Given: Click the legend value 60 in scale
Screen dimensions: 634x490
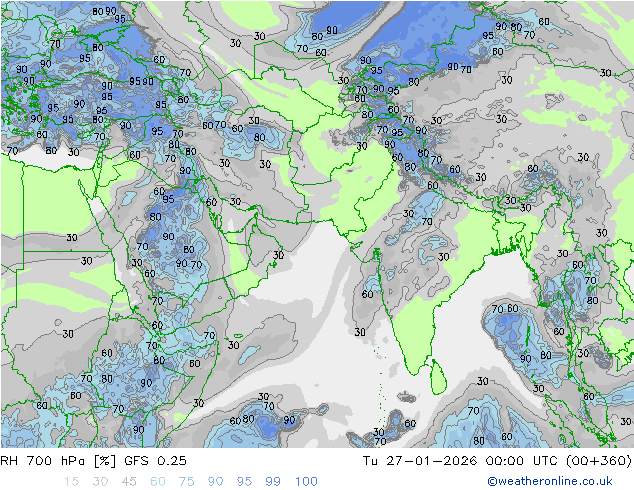Looking at the screenshot, I should (x=158, y=482).
